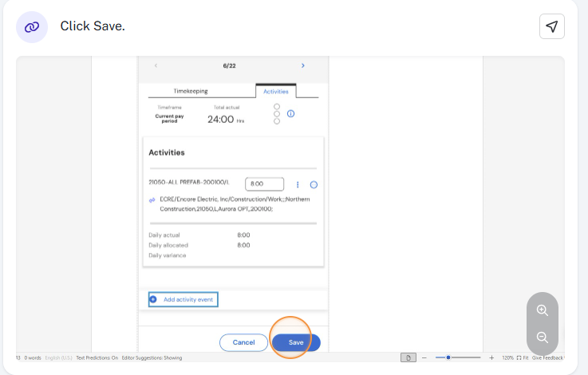Click the info icon beside Total actual hours
Screen dimensions: 588x375
coord(290,113)
